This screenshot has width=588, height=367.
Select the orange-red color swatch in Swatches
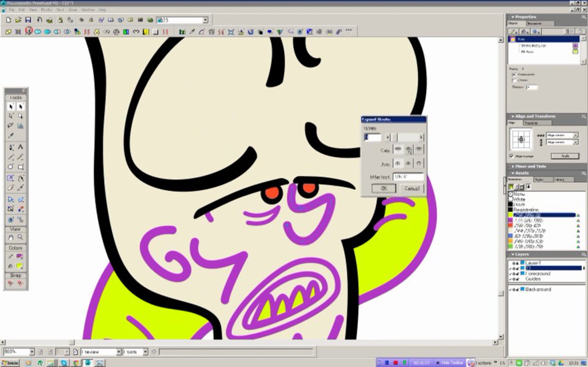[511, 225]
